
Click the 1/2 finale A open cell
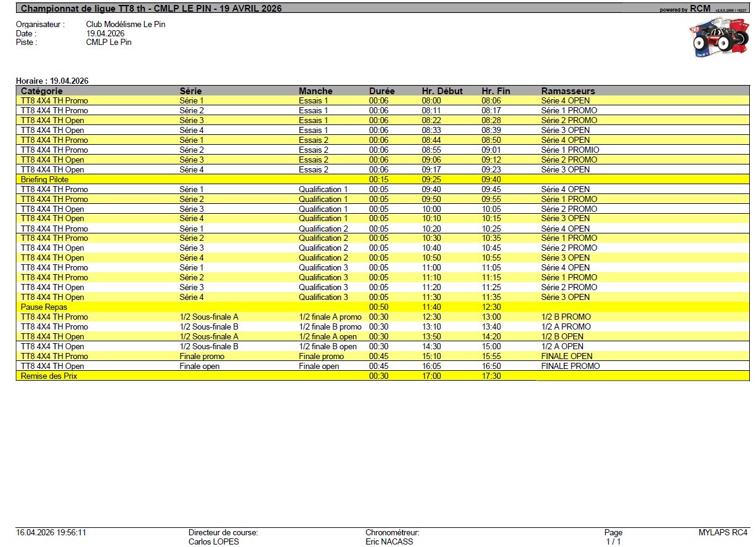(x=328, y=336)
